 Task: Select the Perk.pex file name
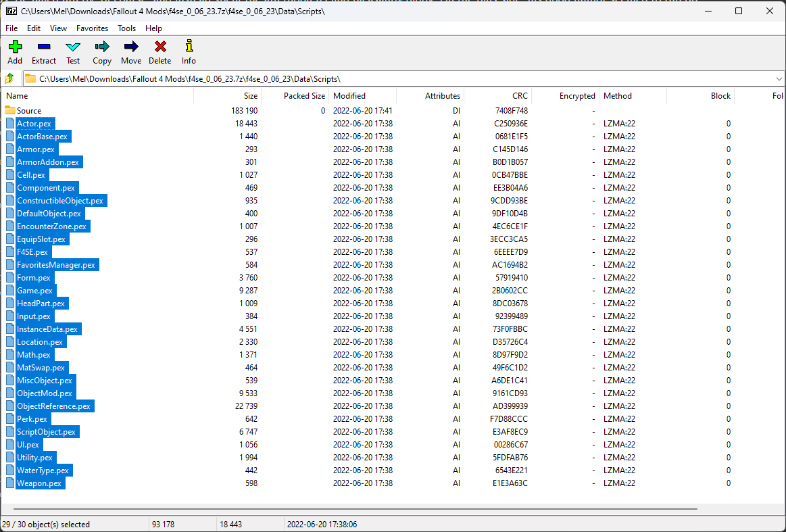pos(32,419)
